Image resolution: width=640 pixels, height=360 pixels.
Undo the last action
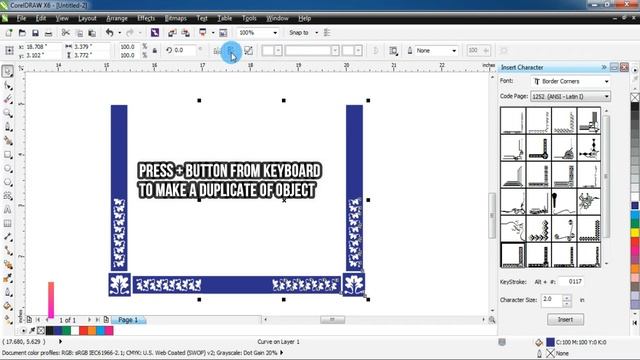[x=109, y=33]
